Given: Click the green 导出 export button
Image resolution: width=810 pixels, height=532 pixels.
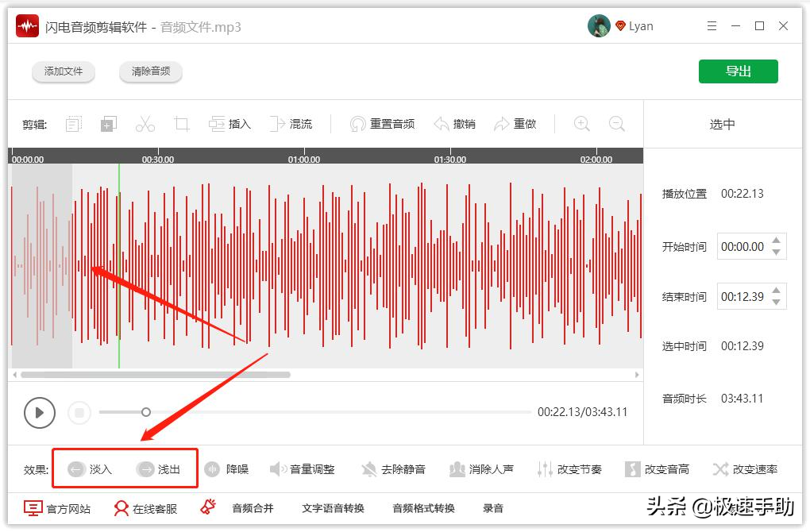Looking at the screenshot, I should [x=738, y=71].
